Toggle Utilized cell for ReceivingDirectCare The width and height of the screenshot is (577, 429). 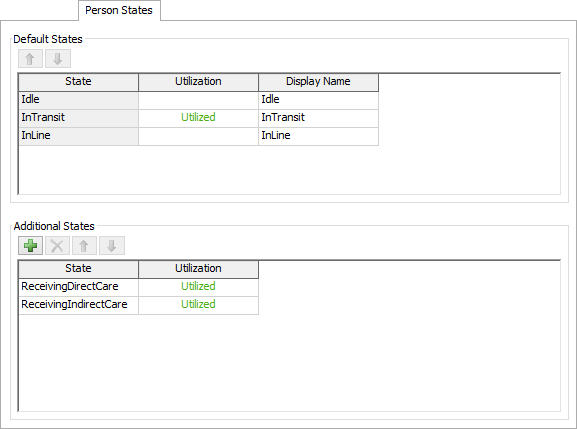pos(198,287)
